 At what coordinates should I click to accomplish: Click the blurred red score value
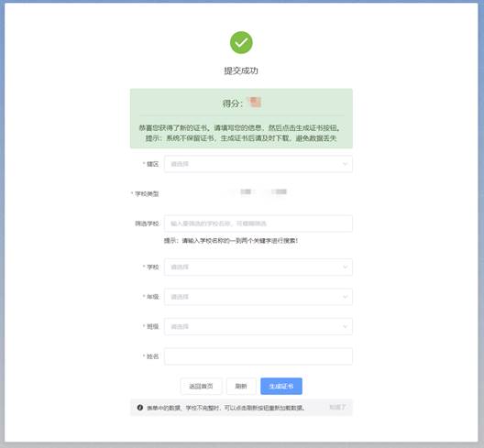click(x=255, y=102)
